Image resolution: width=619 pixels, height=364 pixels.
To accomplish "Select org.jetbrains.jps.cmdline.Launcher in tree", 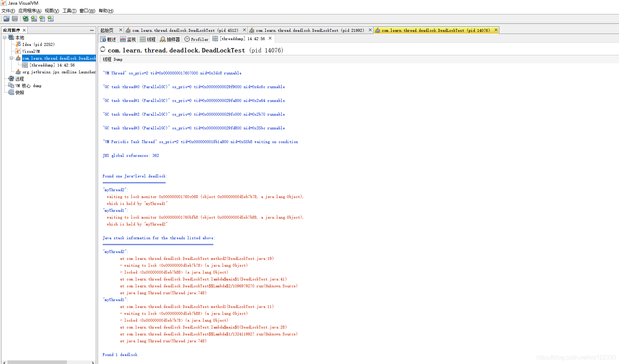I will pyautogui.click(x=59, y=72).
